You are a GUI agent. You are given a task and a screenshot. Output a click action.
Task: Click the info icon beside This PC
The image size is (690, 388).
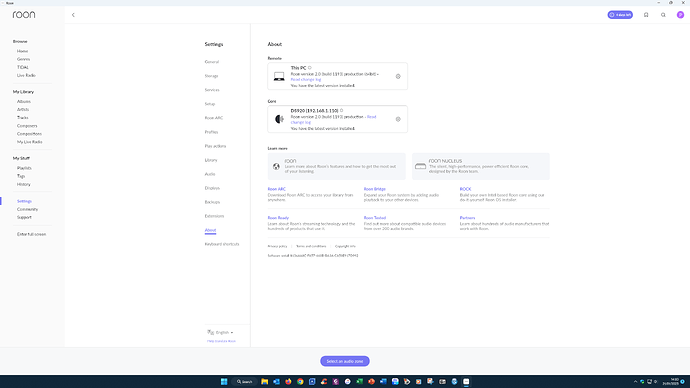point(310,68)
